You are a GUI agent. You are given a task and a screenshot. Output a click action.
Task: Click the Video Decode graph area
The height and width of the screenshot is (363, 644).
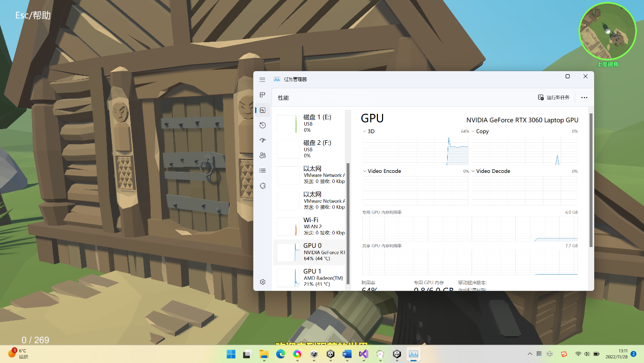(x=524, y=191)
